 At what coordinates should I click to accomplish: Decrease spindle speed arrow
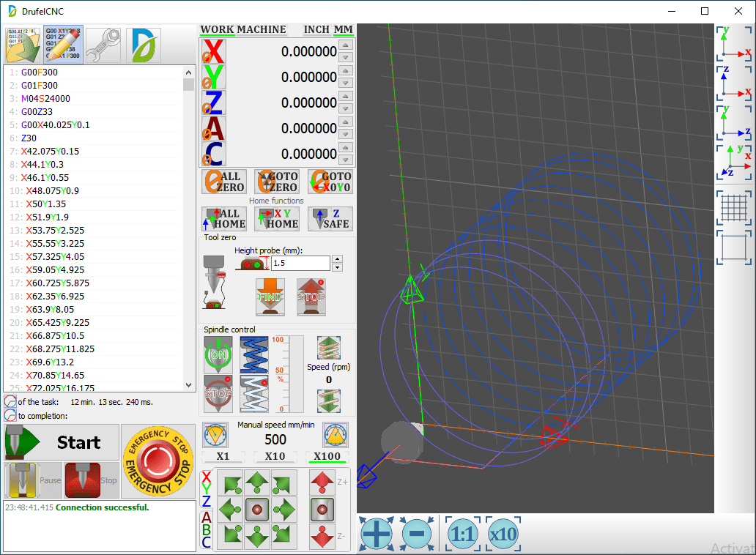[x=329, y=401]
